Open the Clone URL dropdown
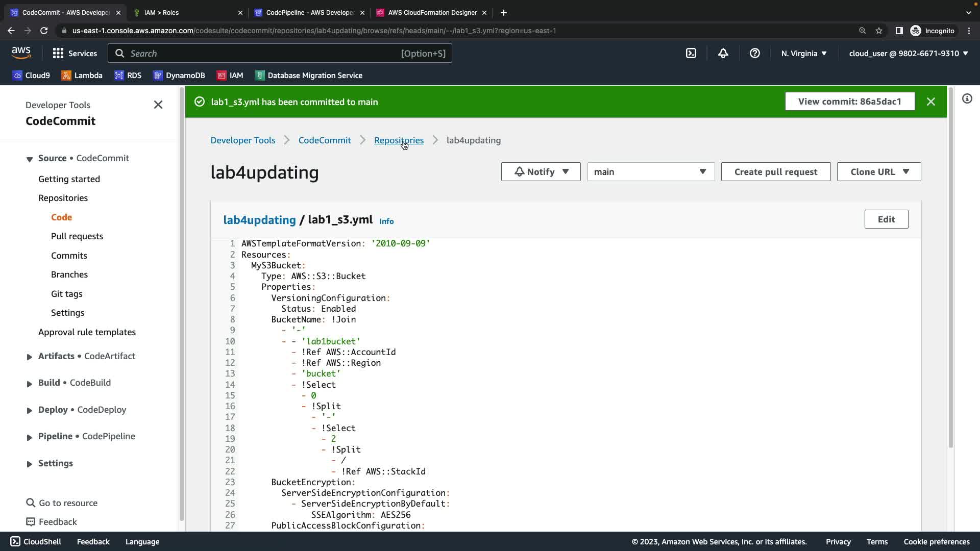Image resolution: width=980 pixels, height=551 pixels. tap(878, 172)
